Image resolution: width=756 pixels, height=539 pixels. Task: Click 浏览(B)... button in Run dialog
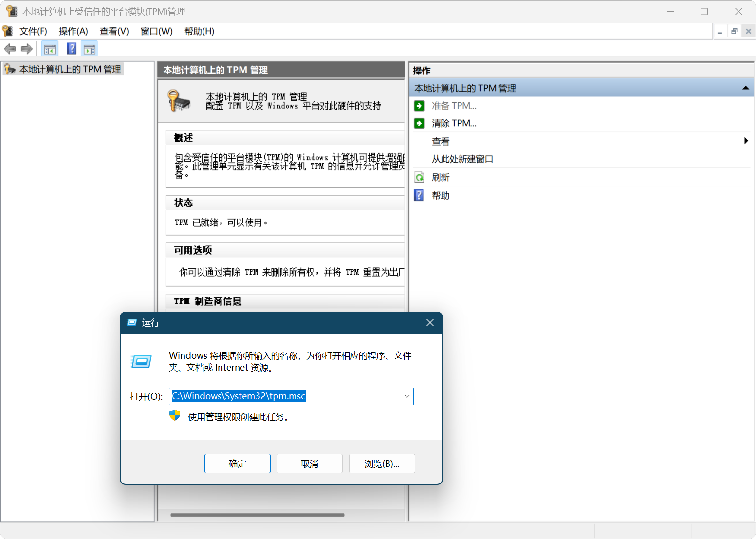pyautogui.click(x=382, y=464)
